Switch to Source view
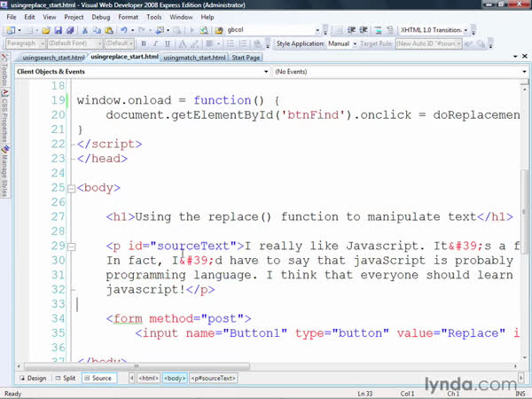The width and height of the screenshot is (532, 399). click(x=98, y=378)
